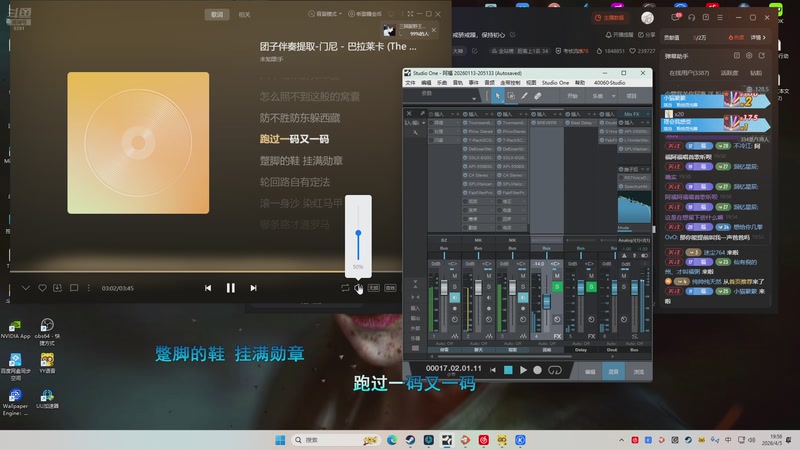Pause the song in the music player

click(x=231, y=288)
